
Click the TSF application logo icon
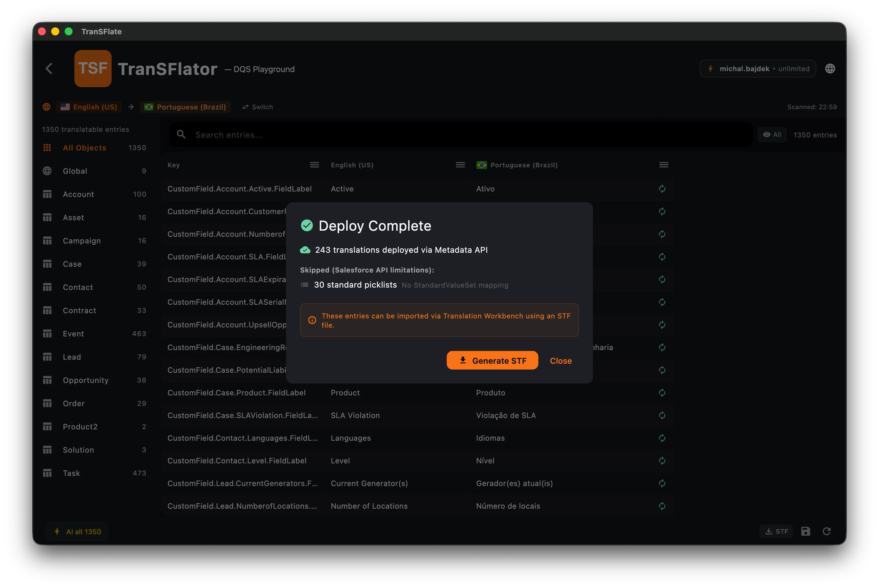coord(93,68)
